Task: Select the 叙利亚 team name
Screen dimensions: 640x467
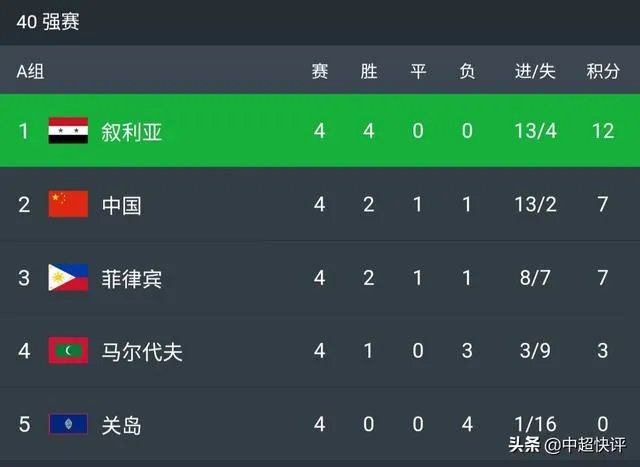Action: [x=131, y=132]
